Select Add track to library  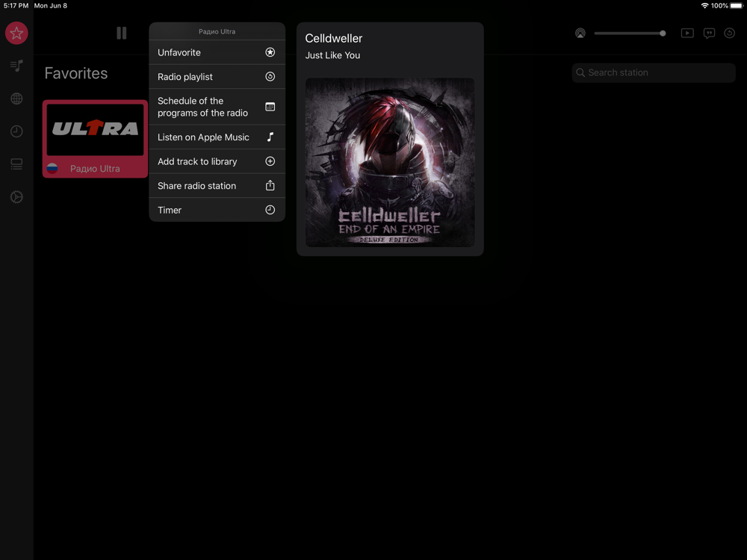tap(217, 161)
